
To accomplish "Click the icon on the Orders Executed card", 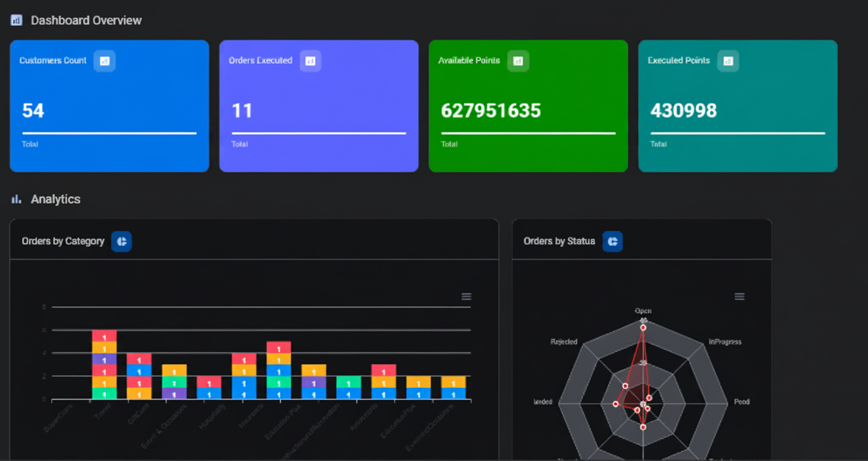I will 309,60.
